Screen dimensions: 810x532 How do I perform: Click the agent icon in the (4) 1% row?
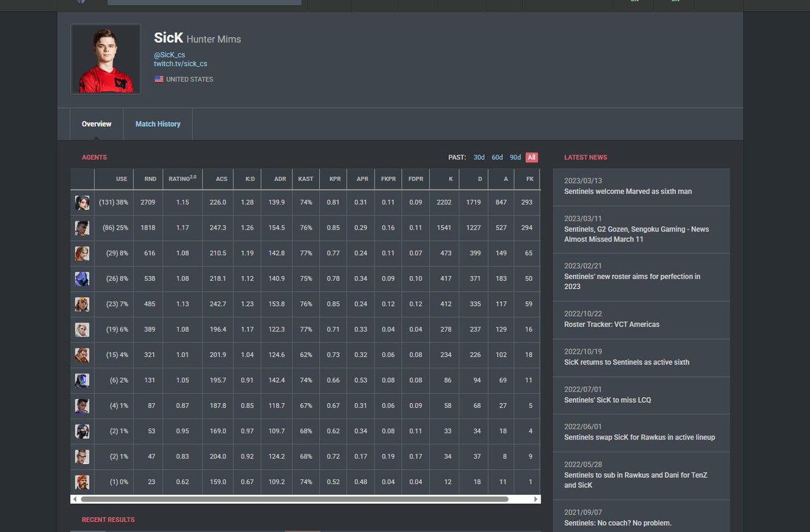tap(82, 406)
